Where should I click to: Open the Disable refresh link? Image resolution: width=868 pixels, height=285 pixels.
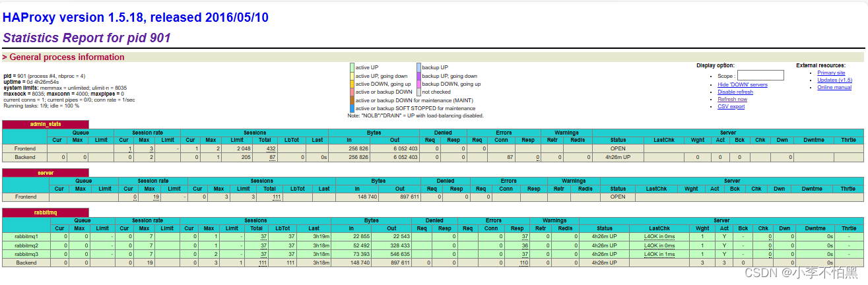click(735, 92)
